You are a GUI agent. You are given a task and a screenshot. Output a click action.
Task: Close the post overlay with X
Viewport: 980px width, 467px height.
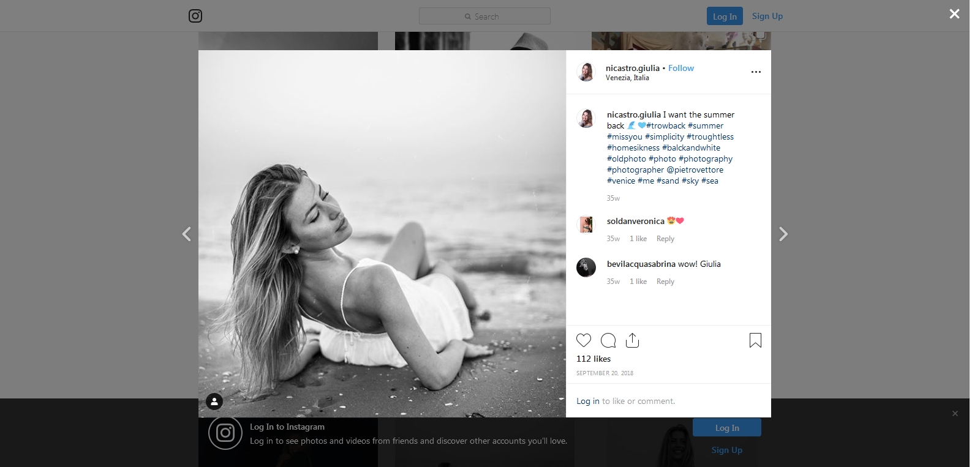(x=954, y=13)
